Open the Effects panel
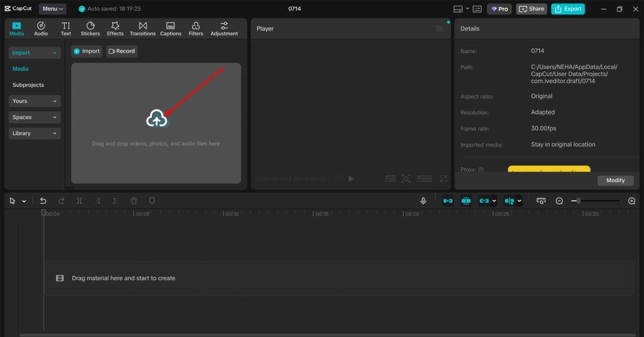Image resolution: width=644 pixels, height=337 pixels. 115,29
